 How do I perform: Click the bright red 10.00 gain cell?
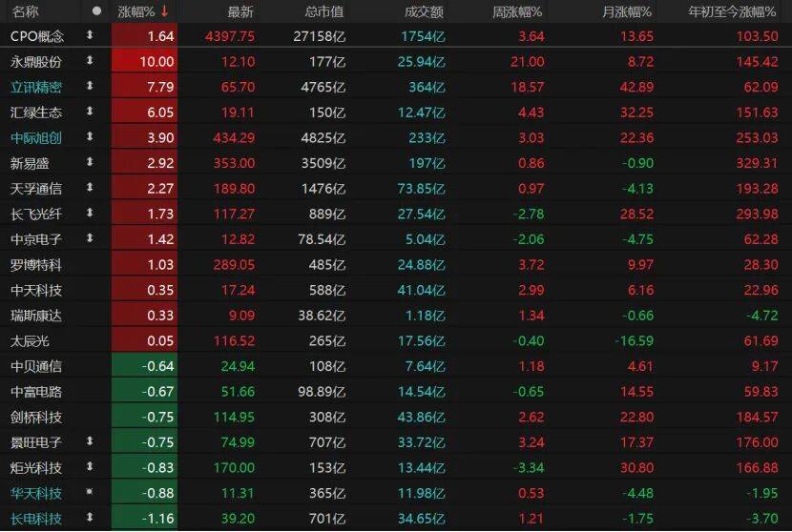(x=145, y=61)
